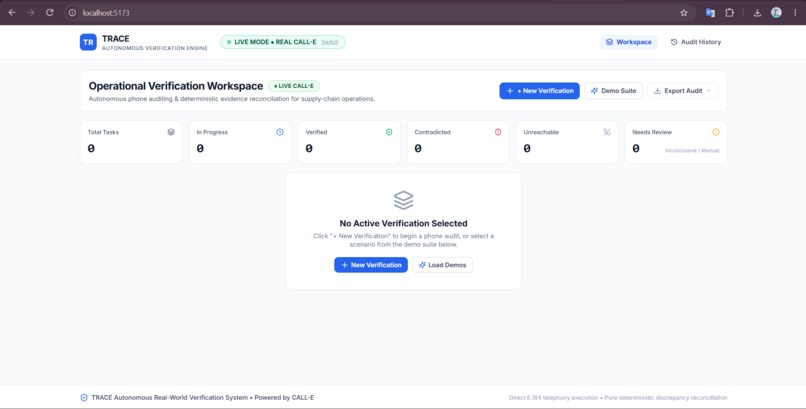The width and height of the screenshot is (806, 409).
Task: Reload the page with refresh icon
Action: 50,13
